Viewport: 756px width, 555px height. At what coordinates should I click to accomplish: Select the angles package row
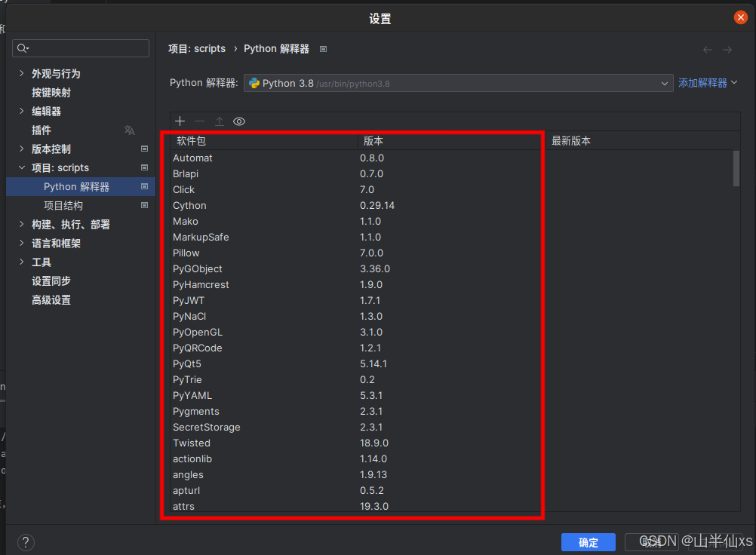452,475
